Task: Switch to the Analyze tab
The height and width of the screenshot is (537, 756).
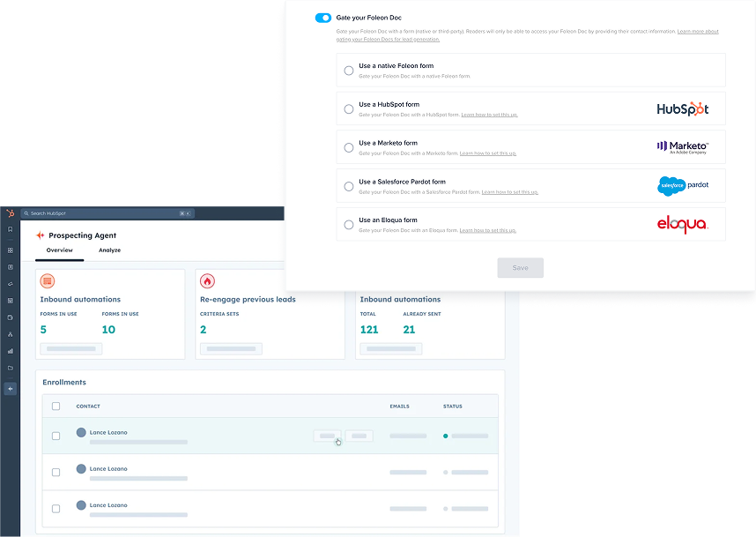Action: [109, 250]
